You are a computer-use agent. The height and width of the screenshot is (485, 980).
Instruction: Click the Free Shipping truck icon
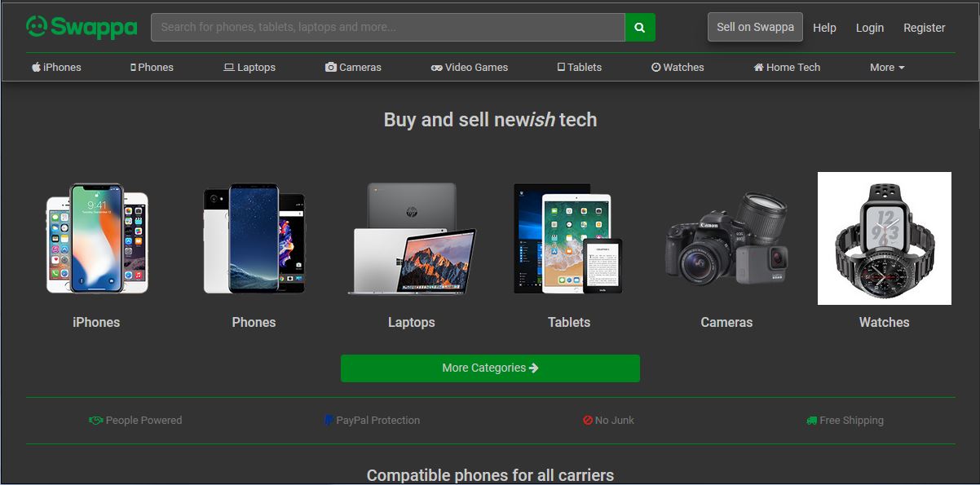click(x=811, y=421)
